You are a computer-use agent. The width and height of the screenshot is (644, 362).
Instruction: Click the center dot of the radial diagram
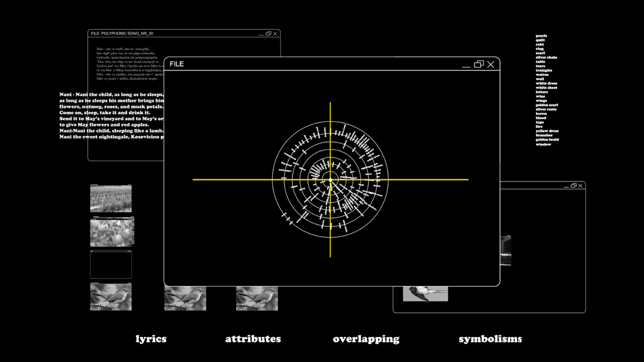click(330, 180)
